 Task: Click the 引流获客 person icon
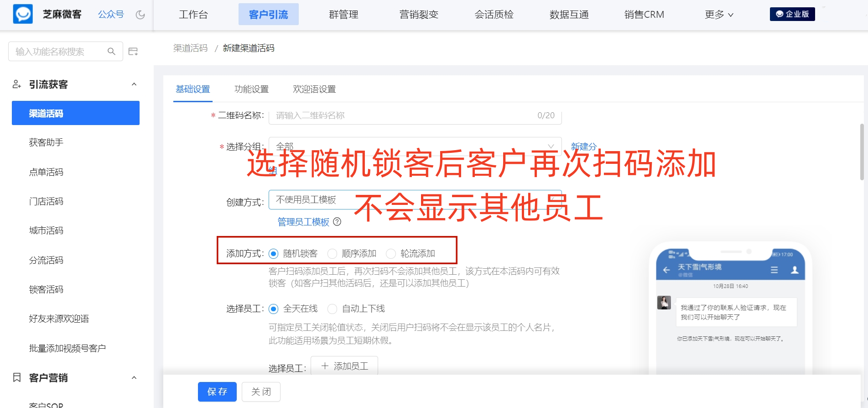coord(17,84)
